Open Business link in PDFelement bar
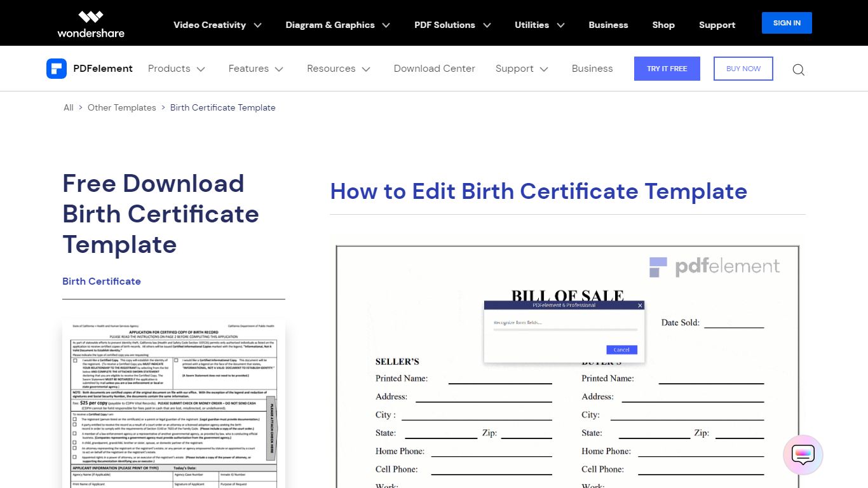The height and width of the screenshot is (488, 868). 592,69
